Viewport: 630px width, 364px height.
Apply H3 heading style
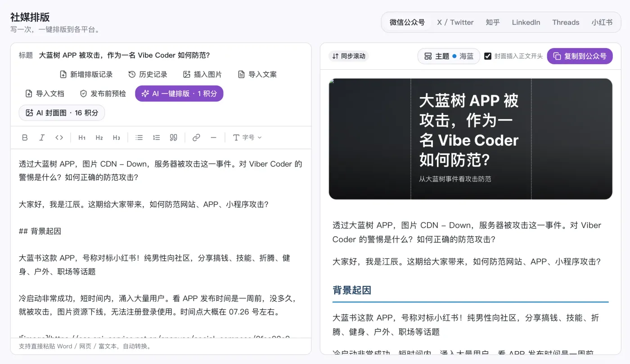116,138
